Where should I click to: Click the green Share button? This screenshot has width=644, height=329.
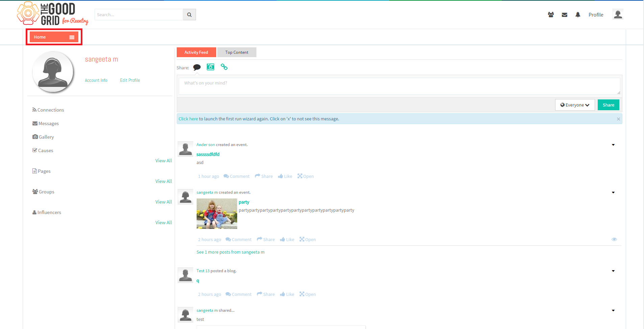pos(608,105)
